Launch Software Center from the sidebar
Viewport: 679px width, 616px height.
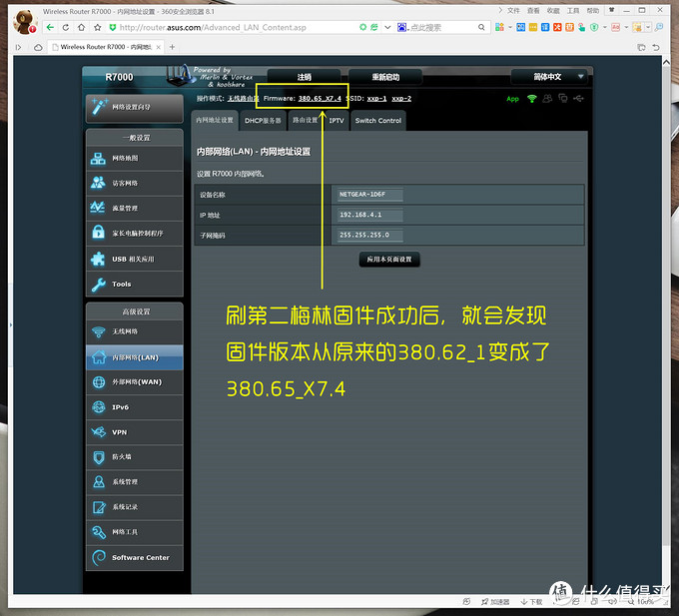pyautogui.click(x=135, y=557)
